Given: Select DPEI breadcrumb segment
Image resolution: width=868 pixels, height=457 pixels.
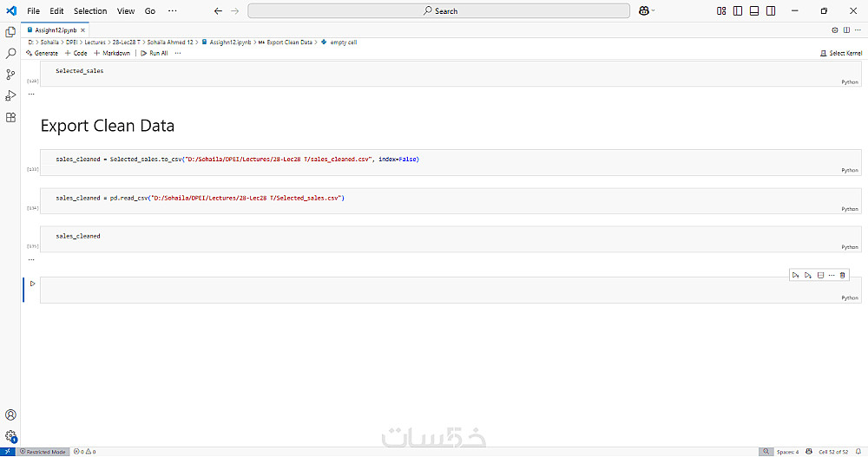Looking at the screenshot, I should pos(72,42).
